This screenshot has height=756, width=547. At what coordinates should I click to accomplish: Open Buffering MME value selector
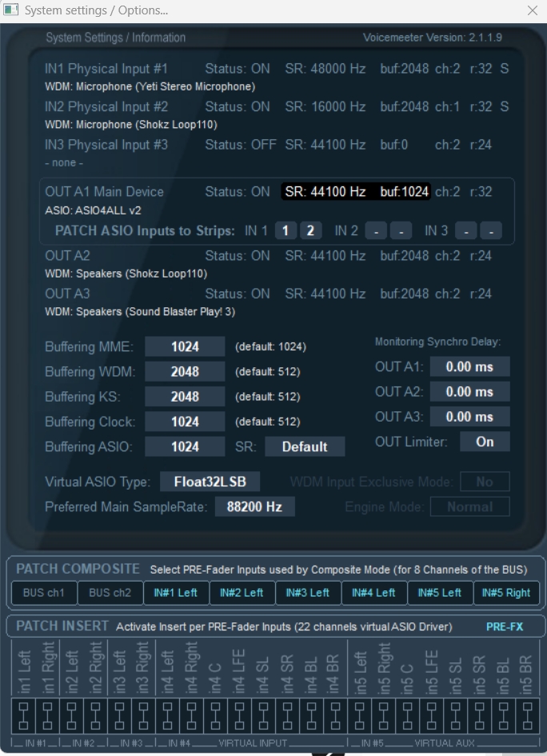click(x=185, y=346)
